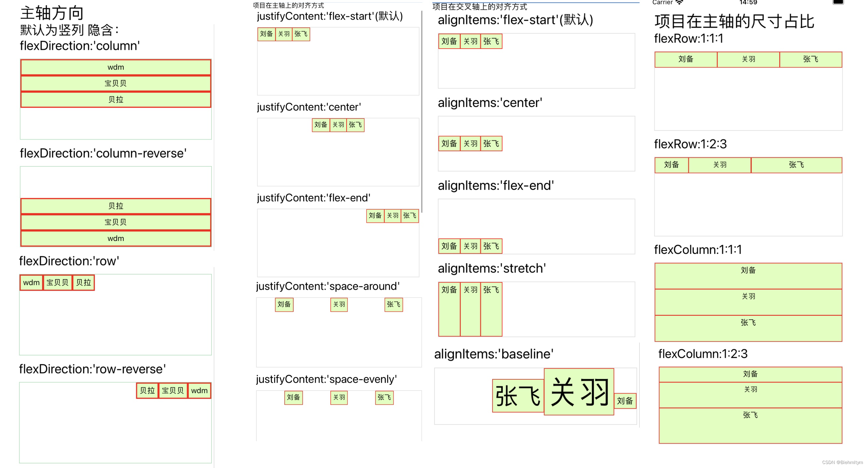This screenshot has height=468, width=868.
Task: Tap 关羽 under alignItems:'center'
Action: (x=470, y=144)
